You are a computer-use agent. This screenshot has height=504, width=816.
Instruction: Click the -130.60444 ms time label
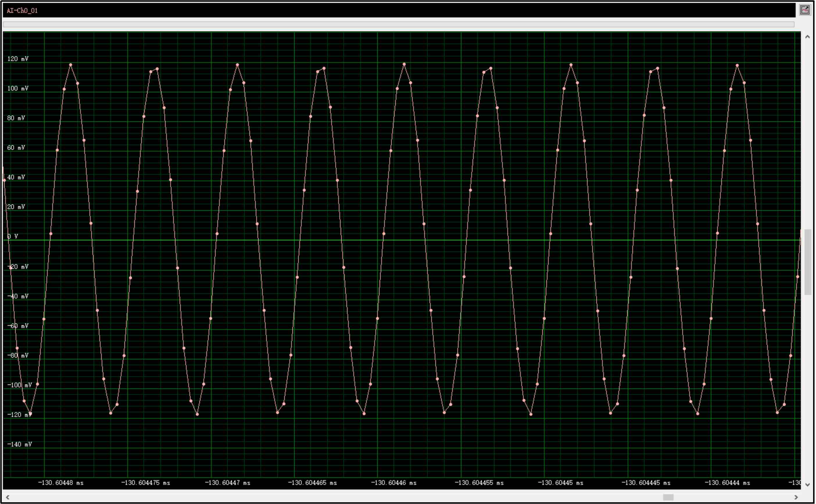click(x=728, y=483)
